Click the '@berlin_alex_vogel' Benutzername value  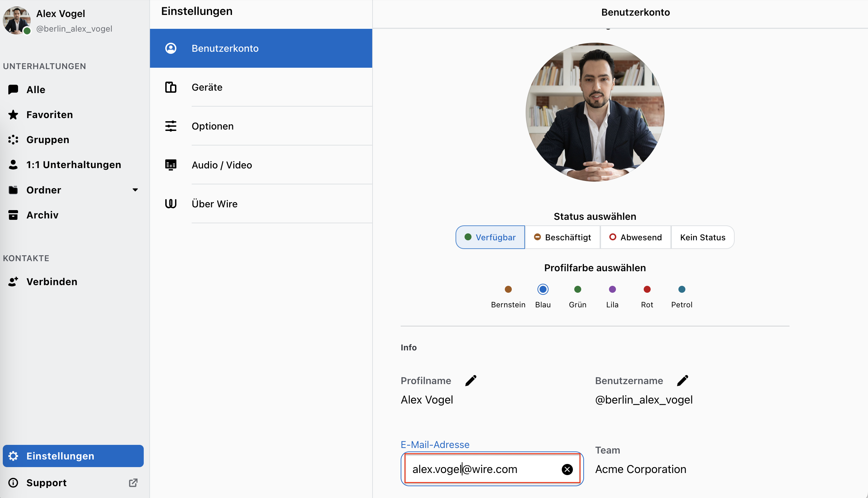(x=644, y=400)
